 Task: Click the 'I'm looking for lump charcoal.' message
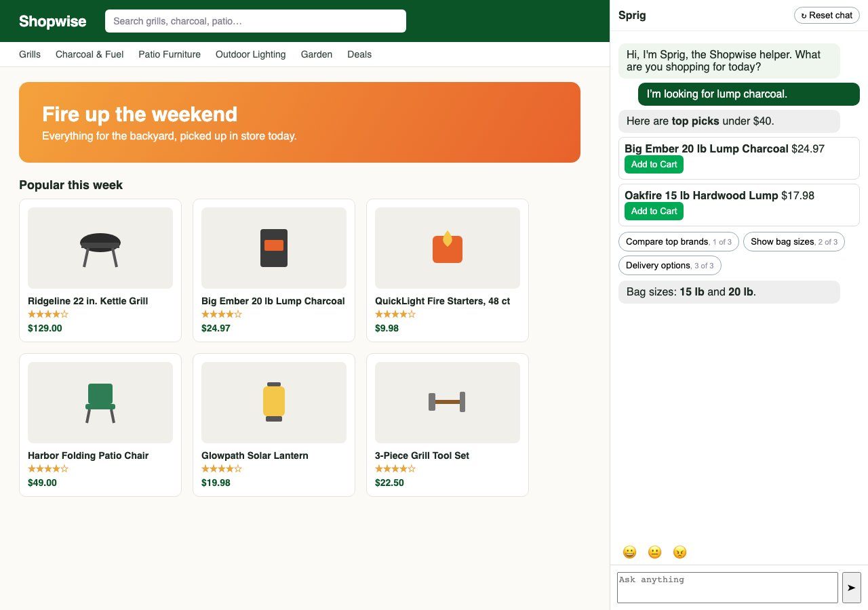749,94
